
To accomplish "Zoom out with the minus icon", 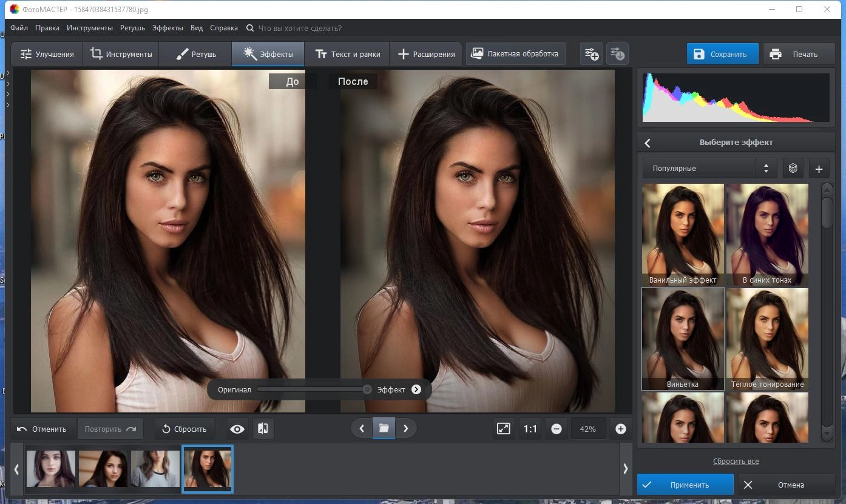I will click(x=557, y=429).
